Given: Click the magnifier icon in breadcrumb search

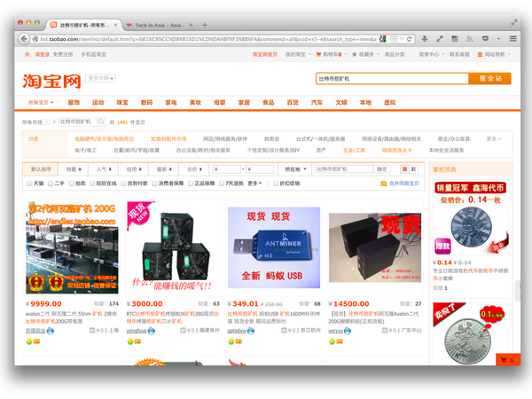Looking at the screenshot, I should pos(101,121).
